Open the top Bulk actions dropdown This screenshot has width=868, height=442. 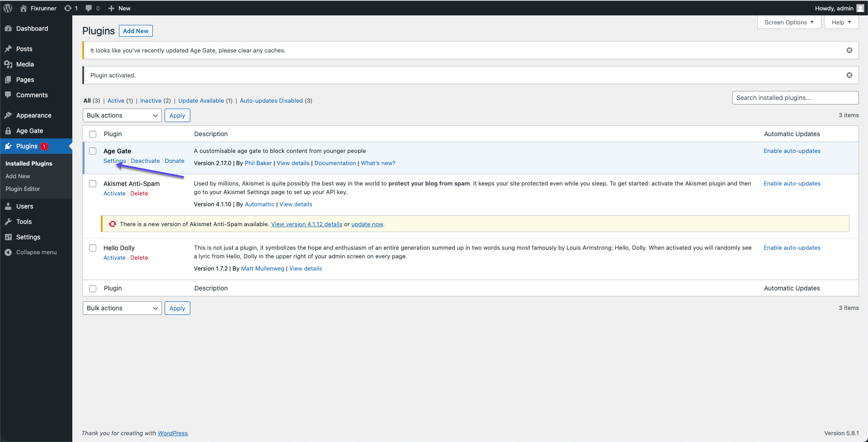(x=122, y=115)
